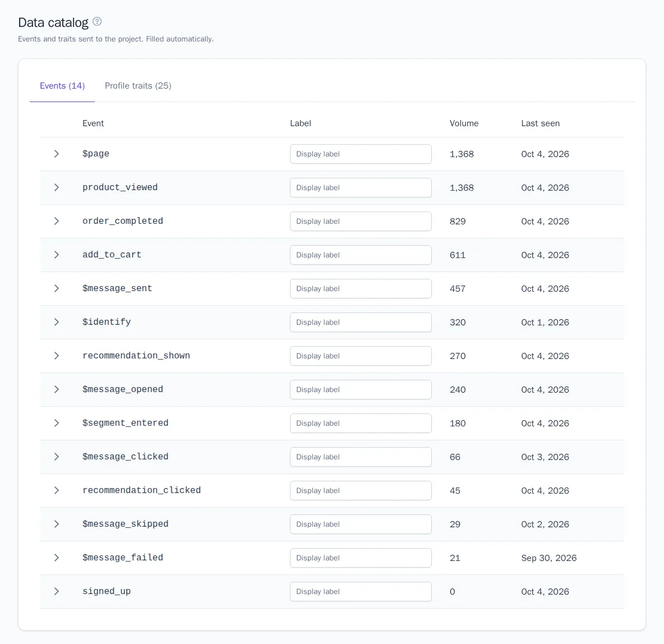The image size is (664, 644).
Task: Click the add_to_cart event name
Action: click(112, 255)
